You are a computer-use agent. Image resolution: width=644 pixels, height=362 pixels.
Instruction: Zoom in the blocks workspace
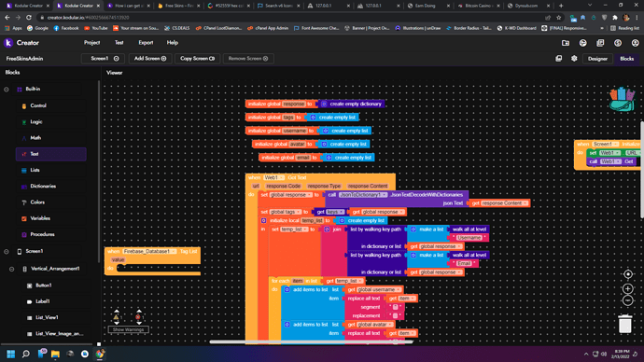627,288
